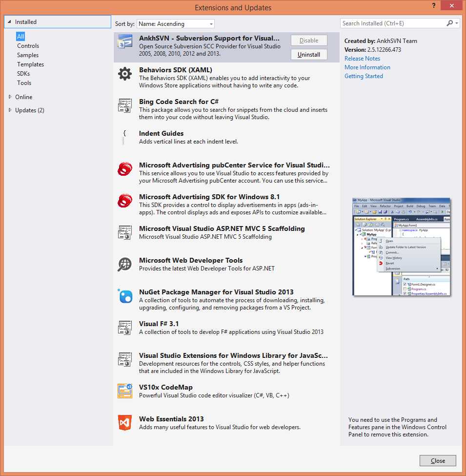
Task: Select the Samples category
Action: pyautogui.click(x=28, y=55)
